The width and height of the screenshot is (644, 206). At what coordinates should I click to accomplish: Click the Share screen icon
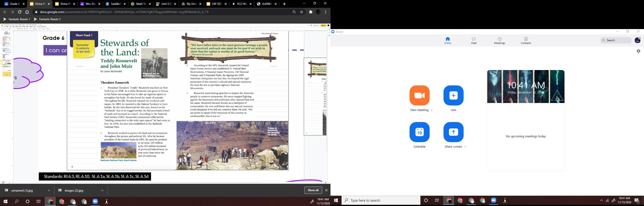[x=453, y=132]
